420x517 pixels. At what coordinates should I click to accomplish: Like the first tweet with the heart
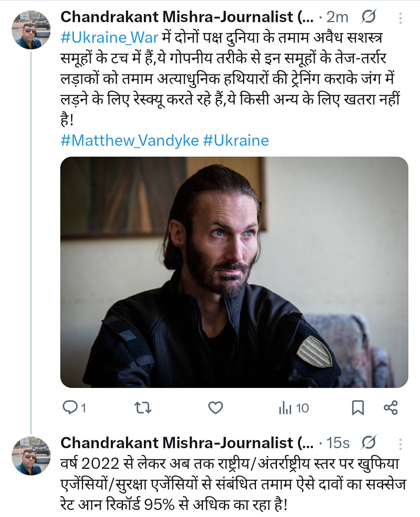215,408
